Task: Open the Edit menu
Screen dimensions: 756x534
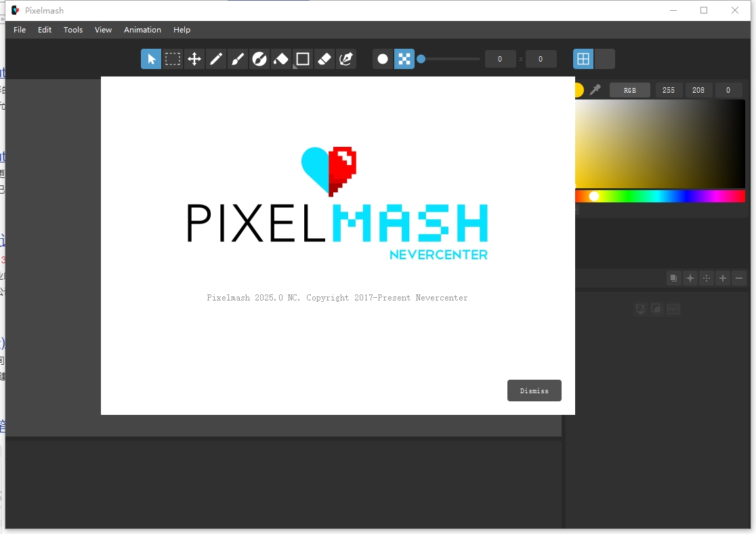Action: point(45,30)
